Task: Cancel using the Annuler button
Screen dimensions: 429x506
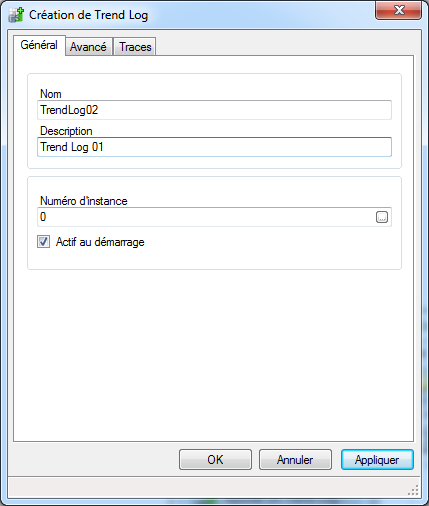Action: click(295, 460)
